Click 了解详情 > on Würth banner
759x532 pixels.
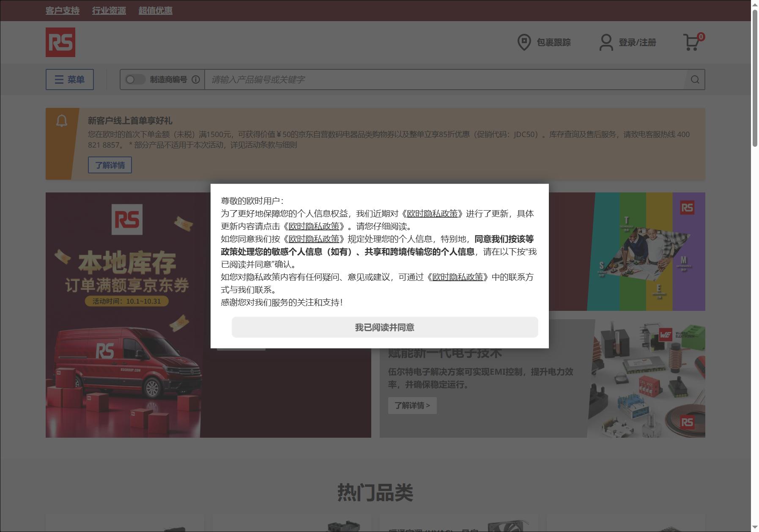pyautogui.click(x=412, y=406)
